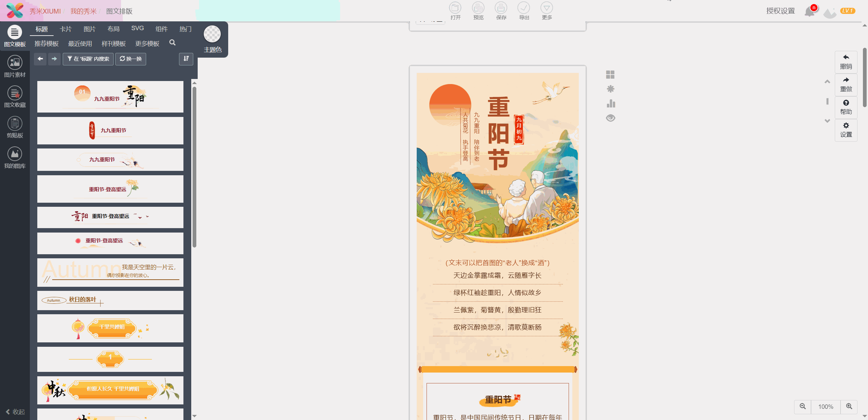Click the 撤销 undo button

(x=846, y=62)
